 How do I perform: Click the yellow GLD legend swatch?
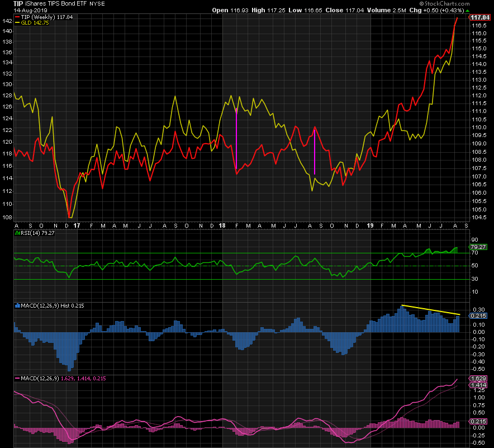tap(18, 23)
